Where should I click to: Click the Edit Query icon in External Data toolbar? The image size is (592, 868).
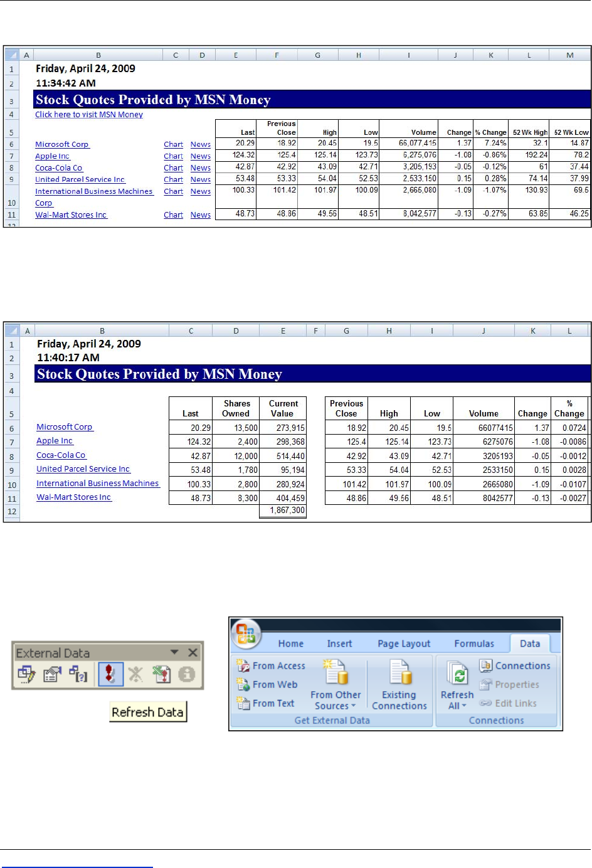(x=26, y=675)
